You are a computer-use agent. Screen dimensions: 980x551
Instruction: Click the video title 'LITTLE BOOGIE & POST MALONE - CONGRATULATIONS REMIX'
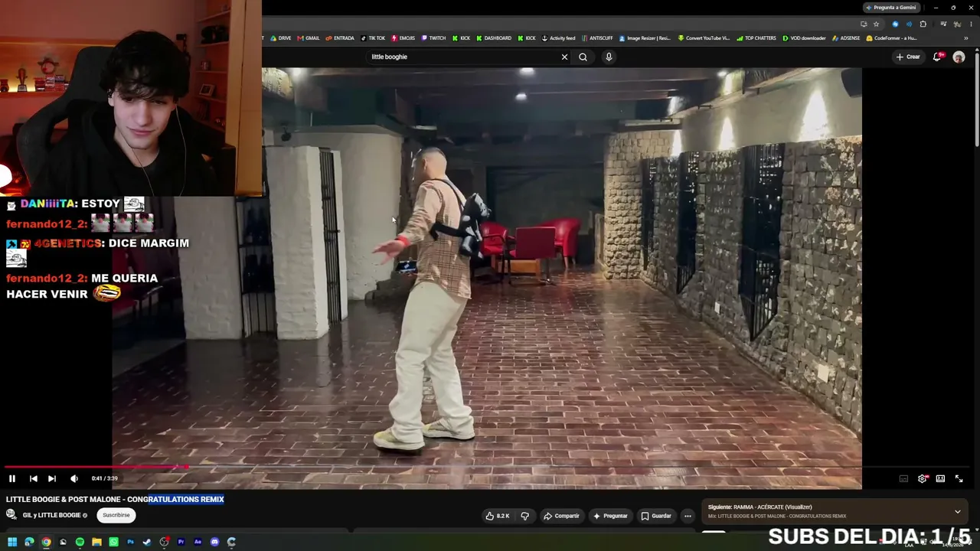click(115, 499)
